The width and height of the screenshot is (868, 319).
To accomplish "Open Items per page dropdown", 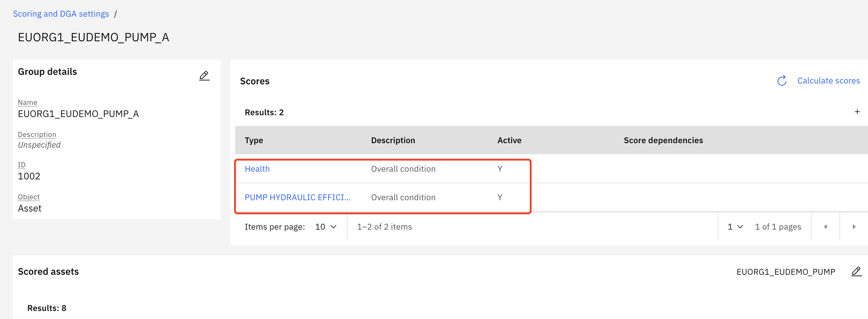I will pyautogui.click(x=326, y=227).
